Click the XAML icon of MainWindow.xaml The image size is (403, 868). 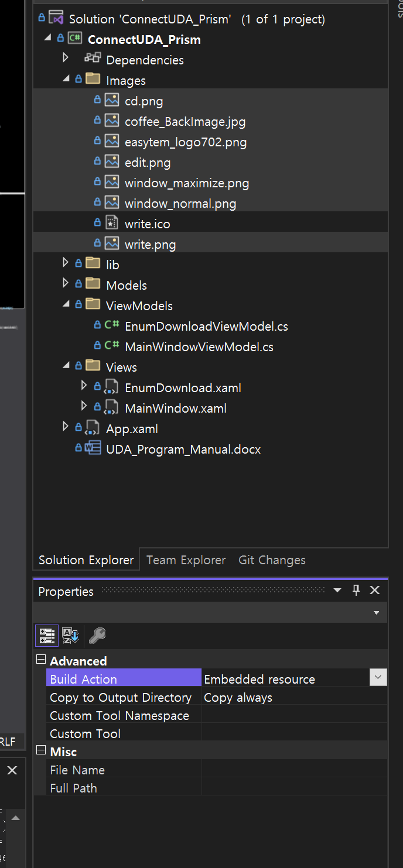coord(112,407)
